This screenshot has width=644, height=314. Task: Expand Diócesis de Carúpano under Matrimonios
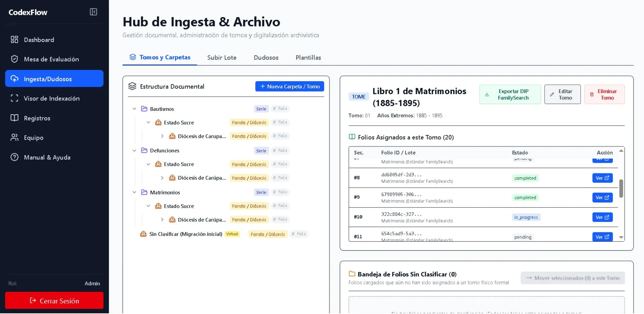click(162, 220)
